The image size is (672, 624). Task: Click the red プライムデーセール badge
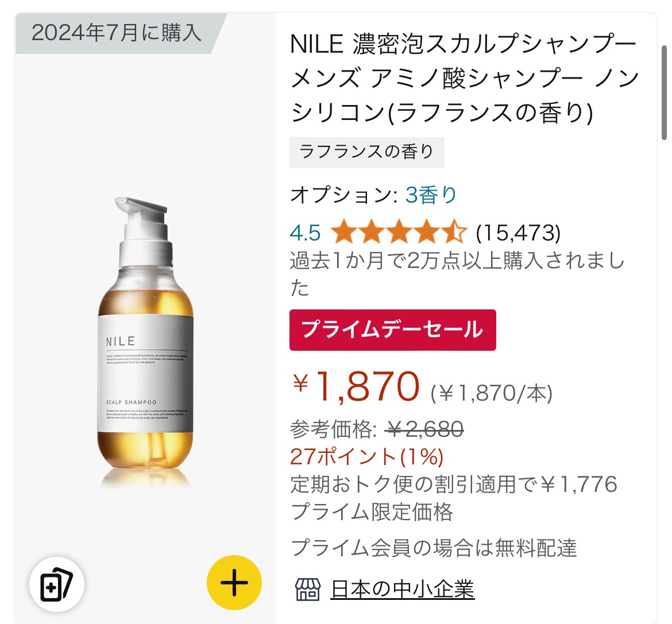392,330
